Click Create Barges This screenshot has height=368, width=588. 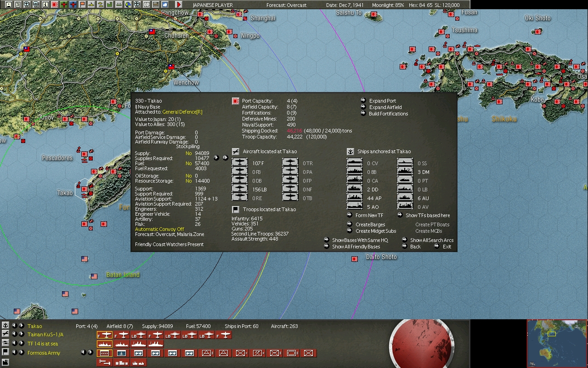point(366,224)
